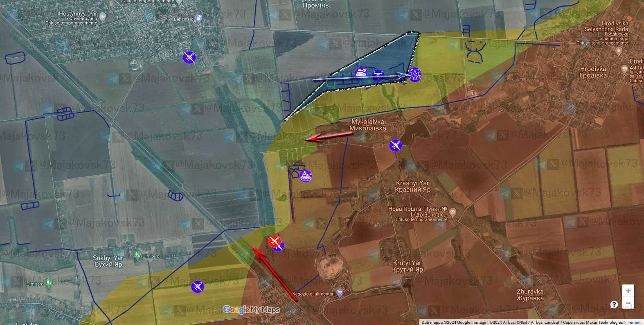Zoom in with the plus button
The image size is (644, 325).
point(628,291)
